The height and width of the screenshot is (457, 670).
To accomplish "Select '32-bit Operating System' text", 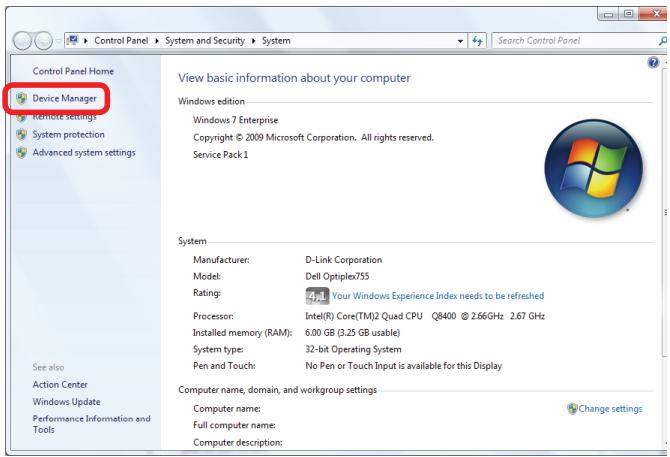I will click(353, 349).
